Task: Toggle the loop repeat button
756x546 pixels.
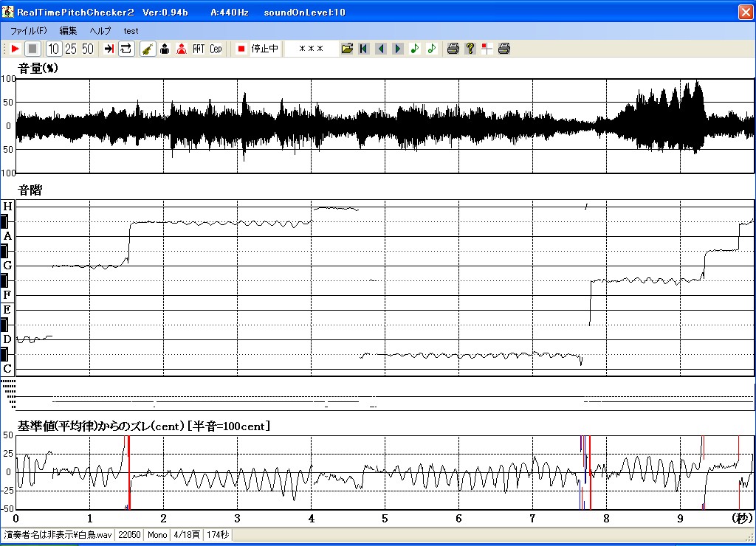Action: coord(126,49)
